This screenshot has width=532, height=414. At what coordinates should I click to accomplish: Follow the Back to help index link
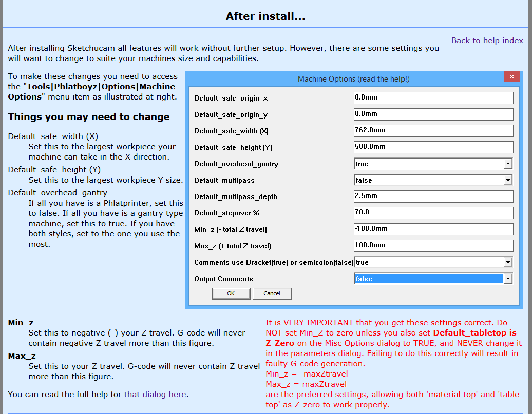pyautogui.click(x=487, y=40)
